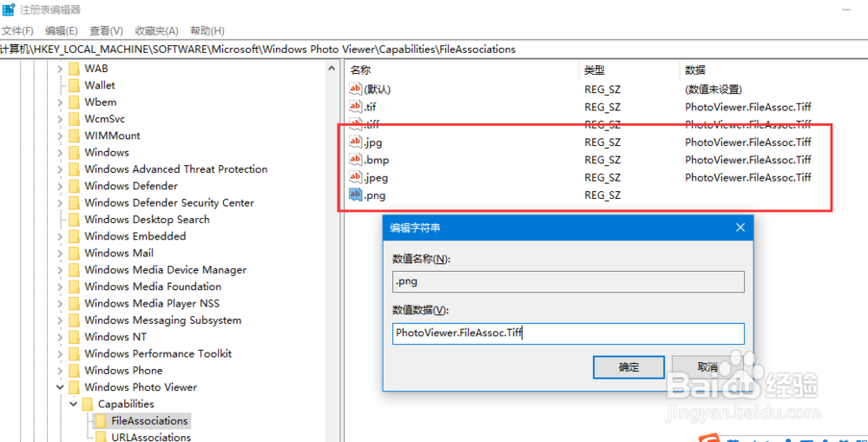This screenshot has height=442, width=868.
Task: Click the Windows Phone folder icon
Action: 74,371
